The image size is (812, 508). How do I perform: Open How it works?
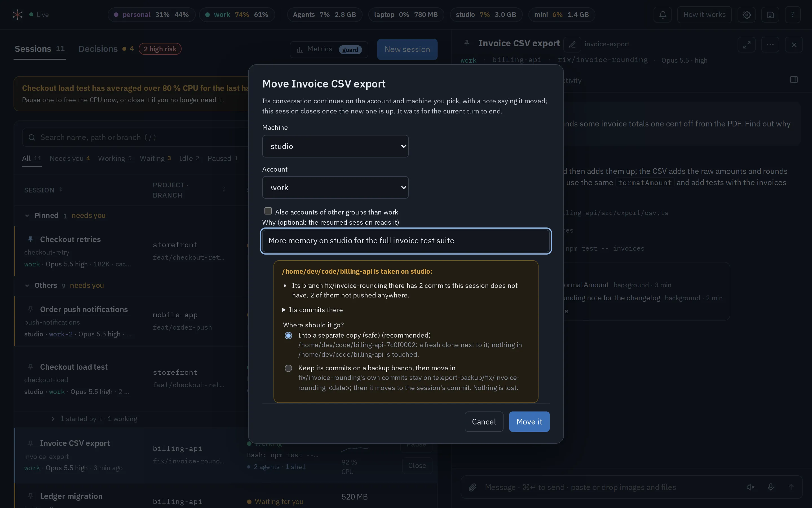coord(704,15)
